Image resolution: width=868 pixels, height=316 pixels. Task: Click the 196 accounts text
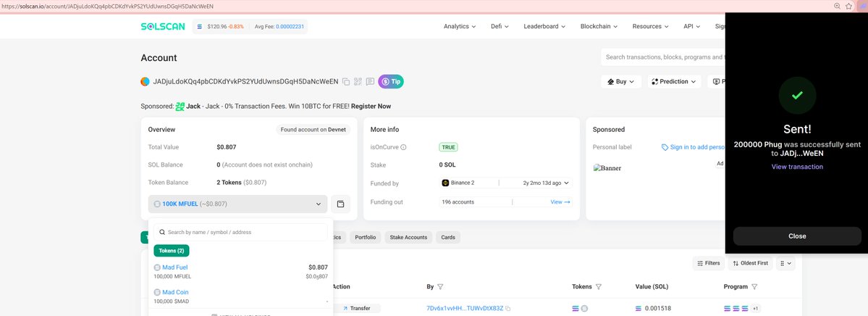[458, 201]
